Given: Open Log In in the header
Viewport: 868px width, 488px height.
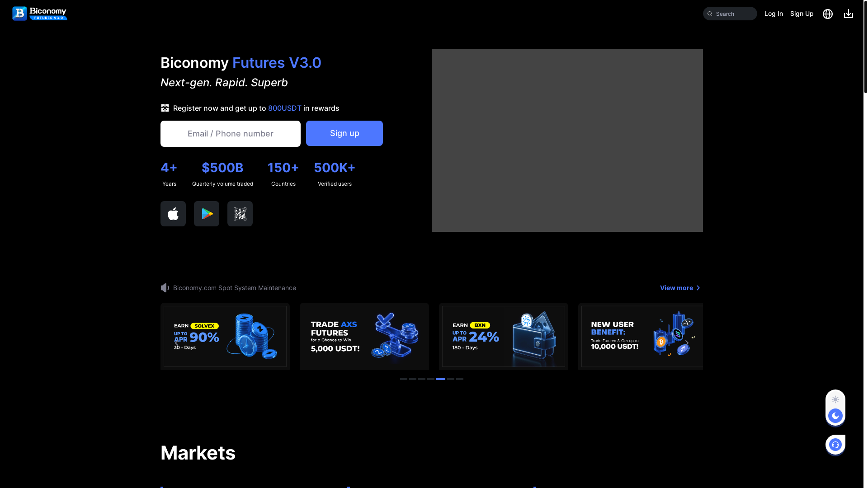Looking at the screenshot, I should coord(774,14).
